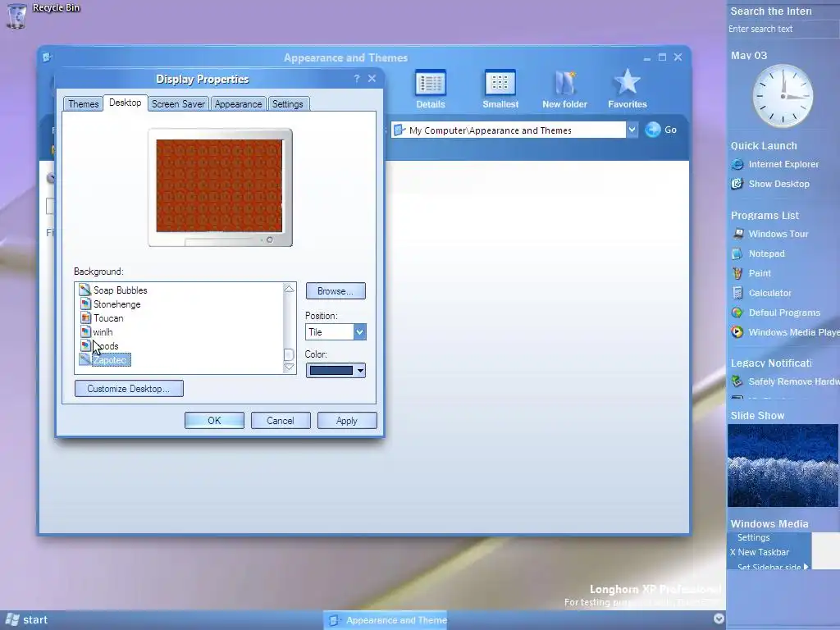The width and height of the screenshot is (840, 630).
Task: Open Default Programs in sidebar
Action: click(x=776, y=313)
